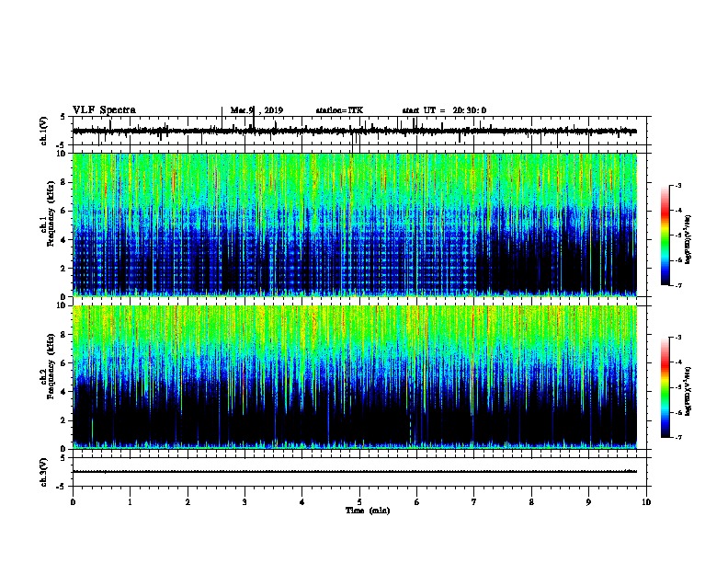The width and height of the screenshot is (728, 563).
Task: Click time axis tick label '9'
Action: (588, 502)
